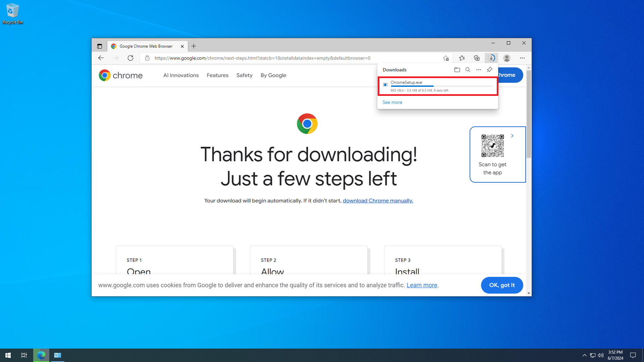Open a new browser tab

click(194, 46)
